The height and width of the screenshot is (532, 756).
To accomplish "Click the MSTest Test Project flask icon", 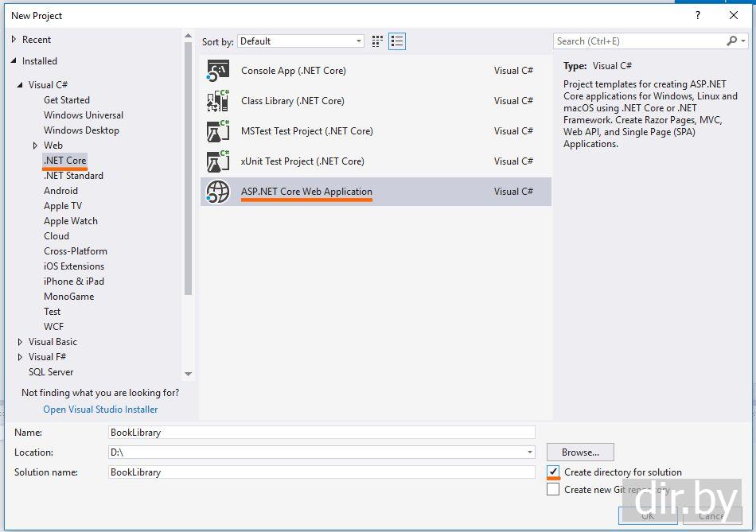I will pos(217,131).
